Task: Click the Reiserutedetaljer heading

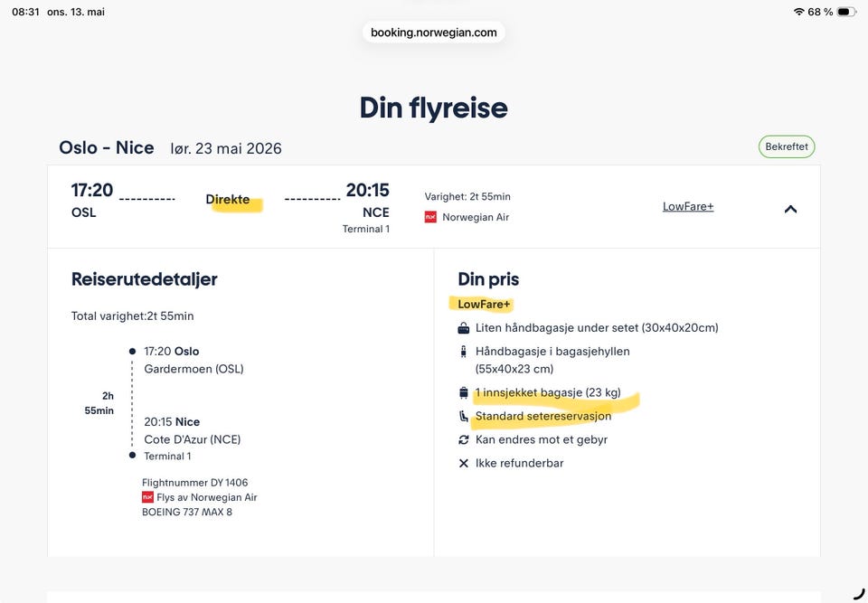Action: pyautogui.click(x=144, y=279)
